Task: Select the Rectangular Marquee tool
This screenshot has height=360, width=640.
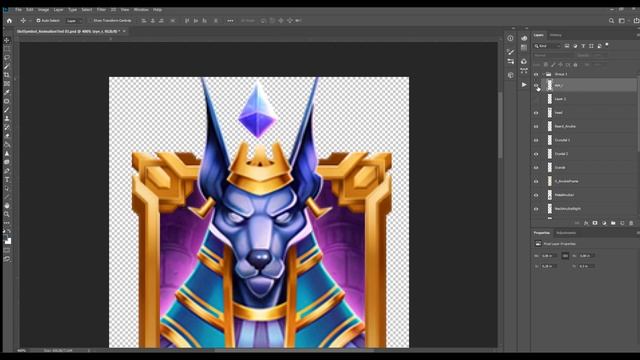Action: coord(7,49)
